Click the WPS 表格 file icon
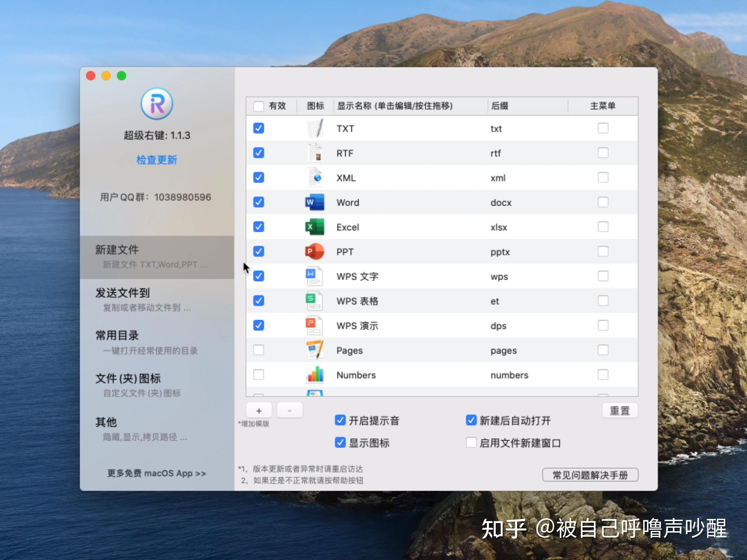 pos(314,301)
